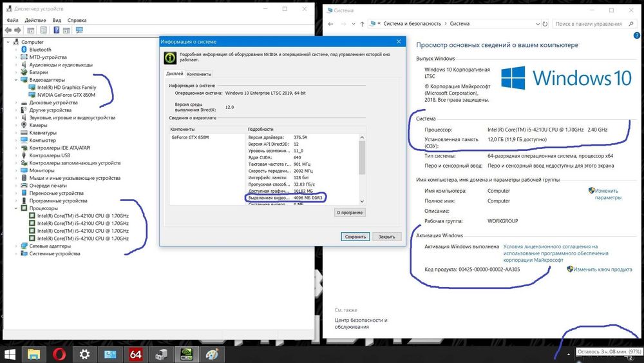Click Центр безопасности и обслуживания link
644x363 pixels.
coord(361,323)
